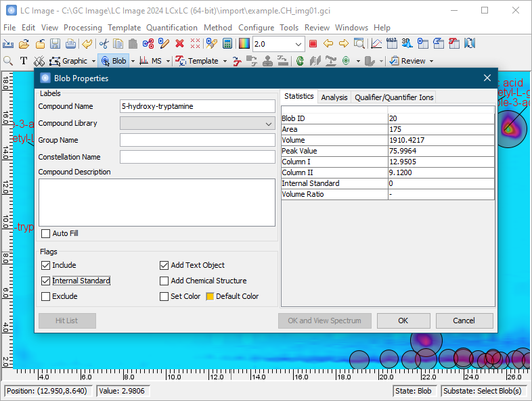Click the red stop square icon
Image resolution: width=532 pixels, height=401 pixels.
[x=313, y=44]
